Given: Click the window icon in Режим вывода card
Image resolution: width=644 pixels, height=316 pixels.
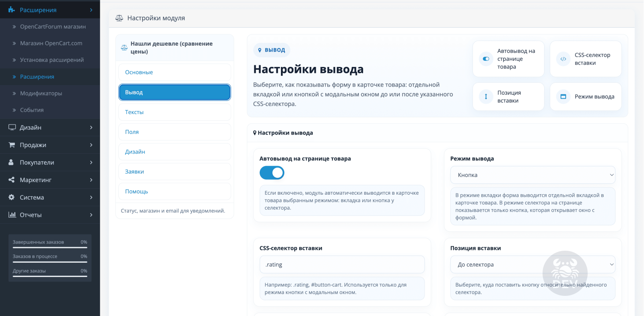Looking at the screenshot, I should (563, 97).
